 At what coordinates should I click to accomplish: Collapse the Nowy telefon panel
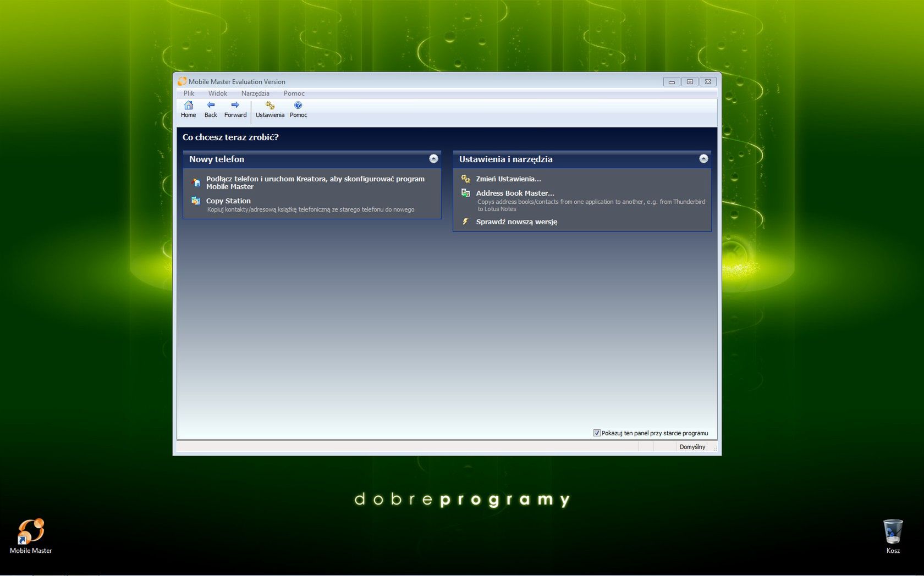[x=433, y=159]
